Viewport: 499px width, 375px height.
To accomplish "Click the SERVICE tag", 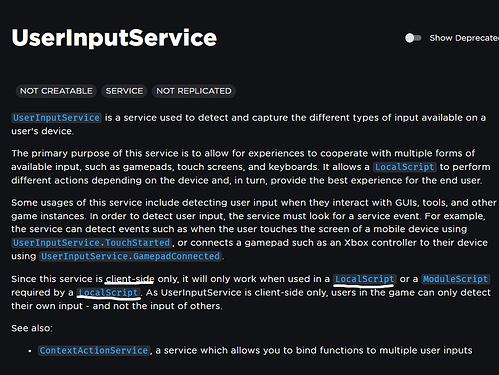I will [x=124, y=91].
